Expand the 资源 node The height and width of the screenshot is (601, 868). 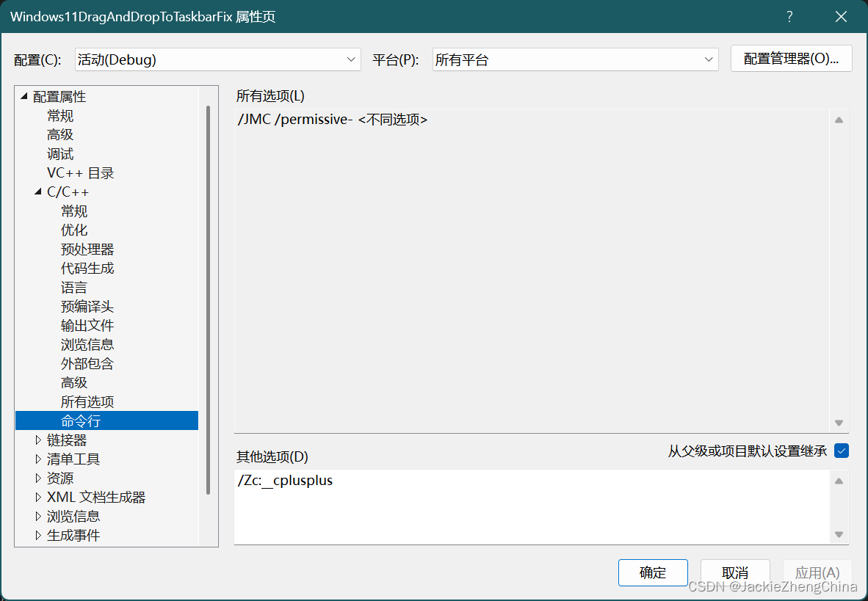pyautogui.click(x=37, y=478)
